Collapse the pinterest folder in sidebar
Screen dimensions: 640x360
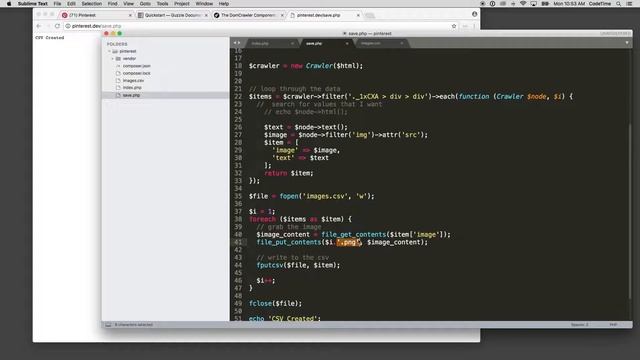[109, 51]
